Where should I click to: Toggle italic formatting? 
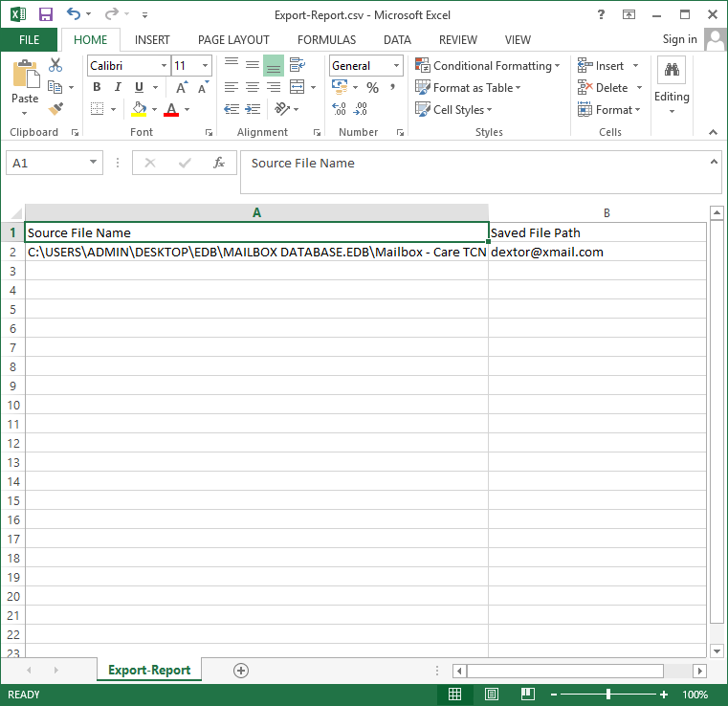pyautogui.click(x=118, y=87)
